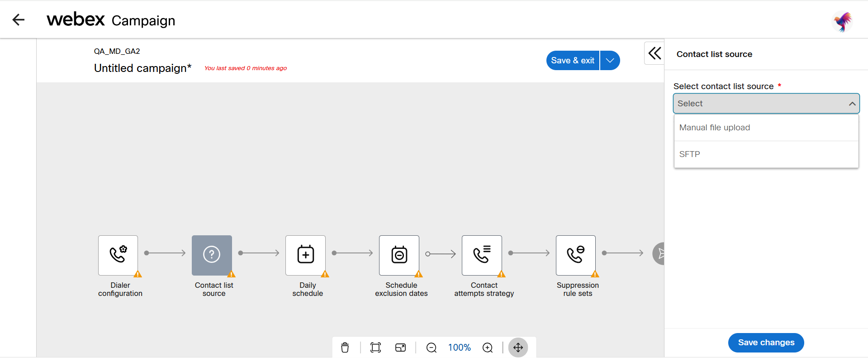The width and height of the screenshot is (868, 362).
Task: Click the warning badge on Suppression rule sets
Action: 595,274
